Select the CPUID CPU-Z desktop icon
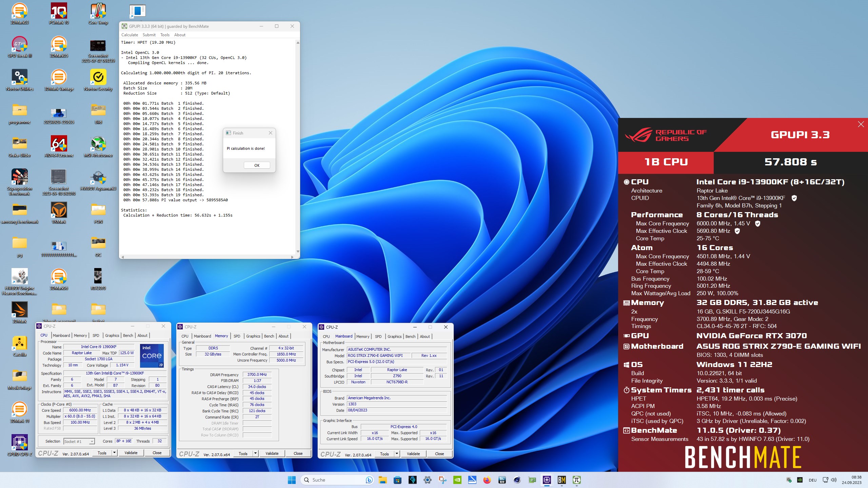 19,445
